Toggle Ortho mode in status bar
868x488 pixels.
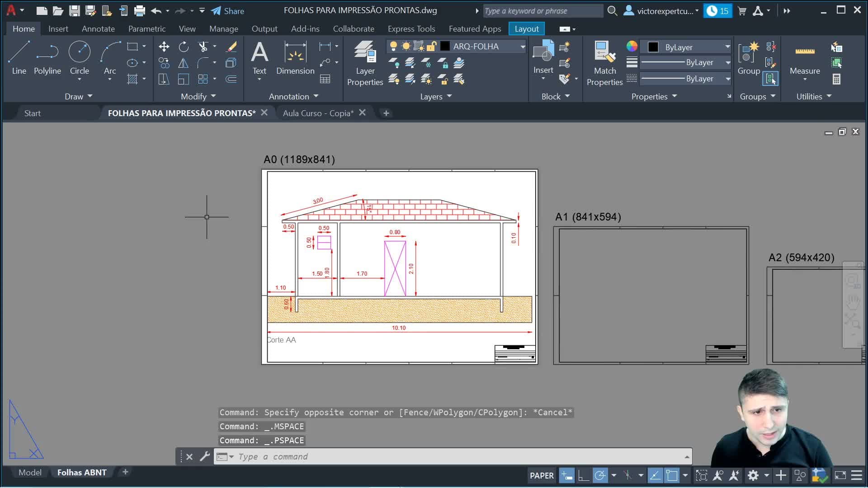pos(583,475)
